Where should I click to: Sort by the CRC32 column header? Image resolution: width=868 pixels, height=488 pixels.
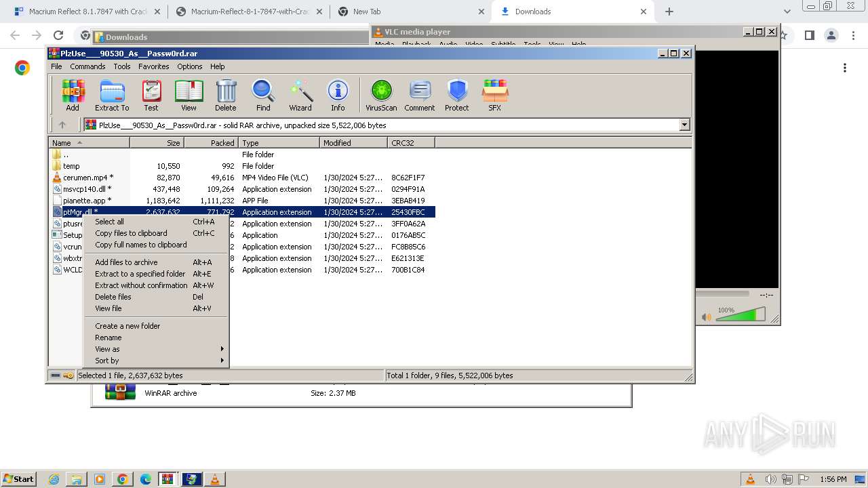point(411,142)
